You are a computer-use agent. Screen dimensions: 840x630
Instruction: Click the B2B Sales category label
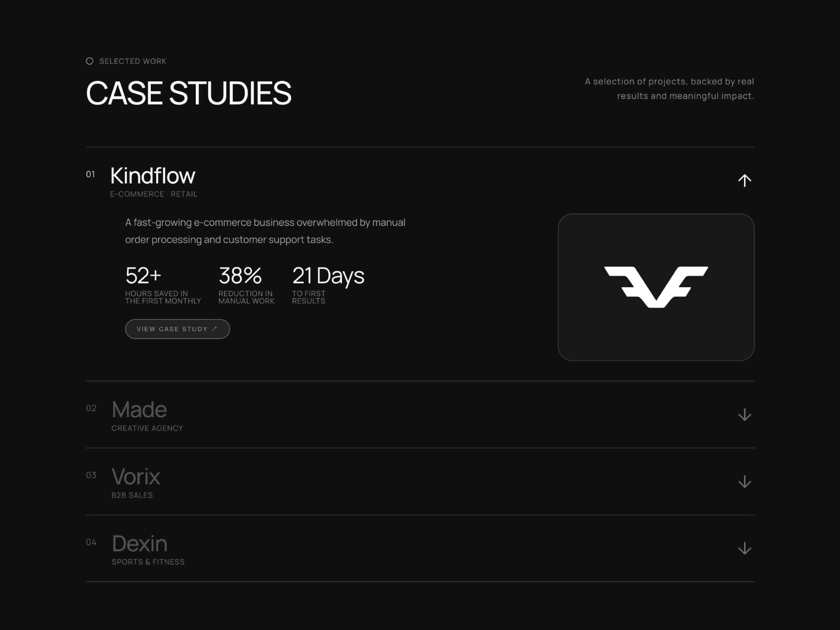(132, 495)
